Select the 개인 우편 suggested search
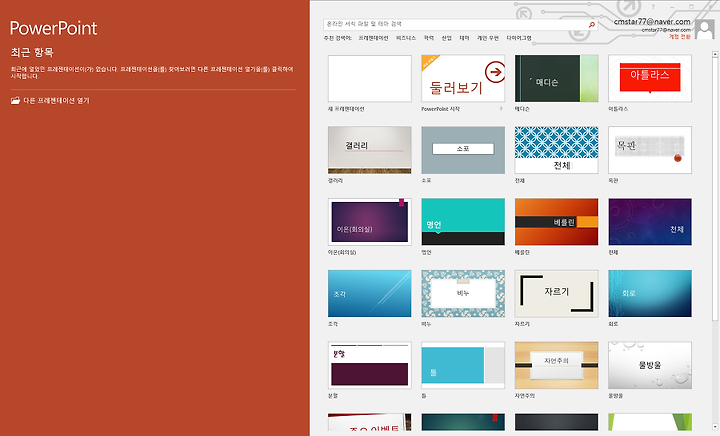The height and width of the screenshot is (436, 720). point(488,38)
